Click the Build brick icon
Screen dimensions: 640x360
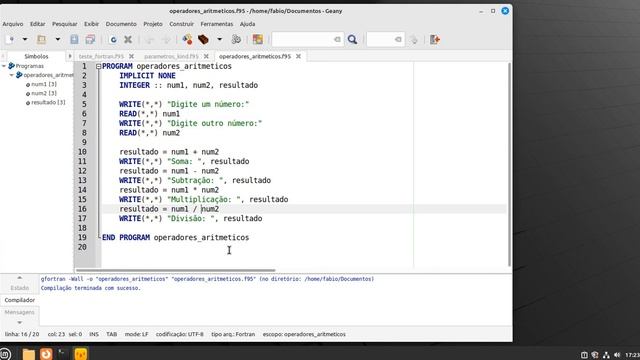pyautogui.click(x=203, y=40)
